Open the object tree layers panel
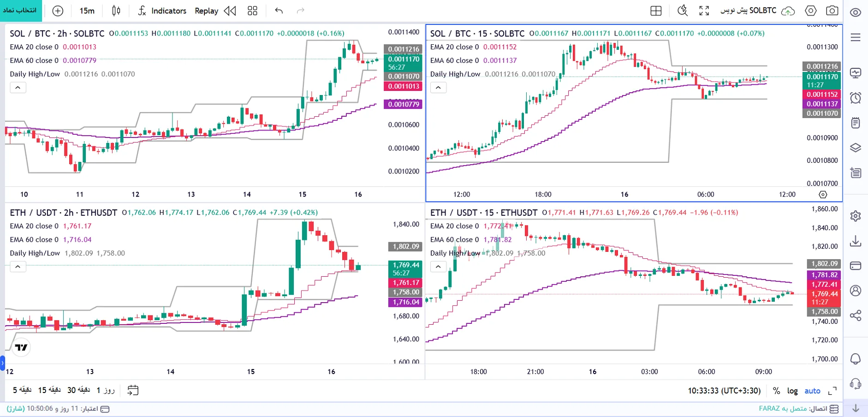Image resolution: width=868 pixels, height=417 pixels. coord(856,148)
